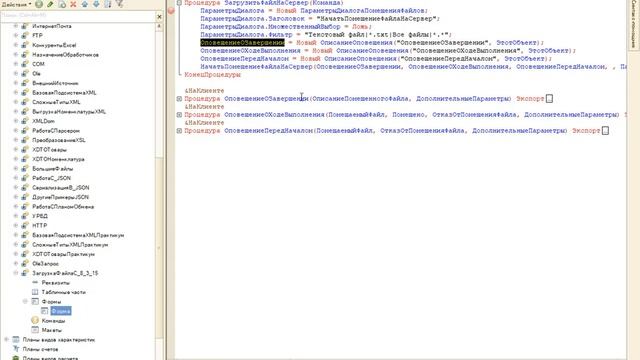This screenshot has height=360, width=640.
Task: Click the КонецПроцедуры keyword in code
Action: pos(213,75)
